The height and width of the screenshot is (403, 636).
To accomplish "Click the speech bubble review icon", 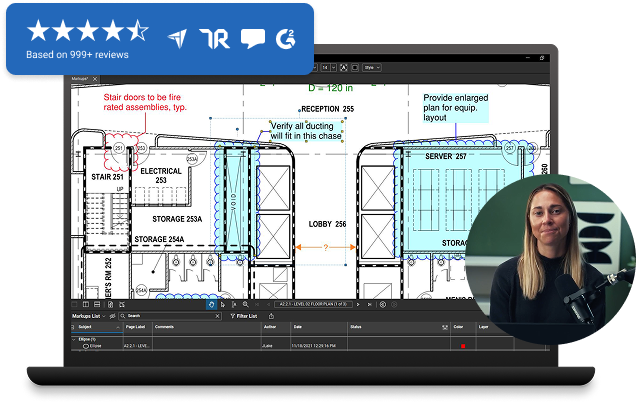I will pos(254,38).
